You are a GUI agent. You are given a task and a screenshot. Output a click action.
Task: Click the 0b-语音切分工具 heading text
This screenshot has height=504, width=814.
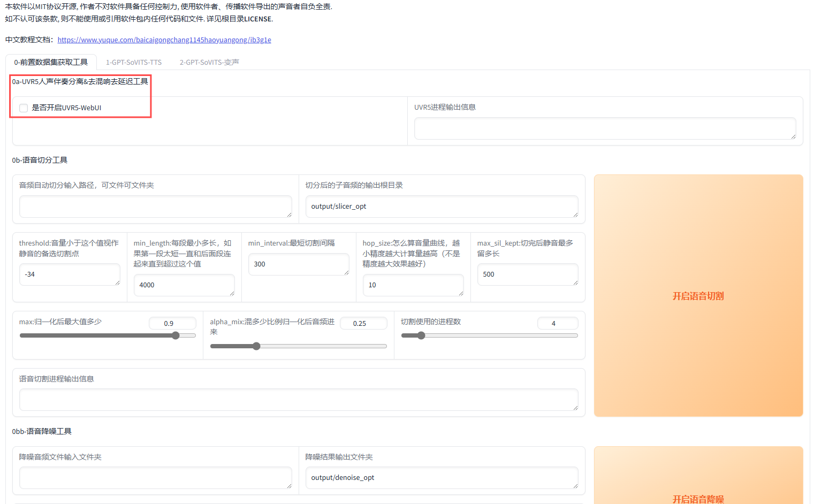(40, 160)
